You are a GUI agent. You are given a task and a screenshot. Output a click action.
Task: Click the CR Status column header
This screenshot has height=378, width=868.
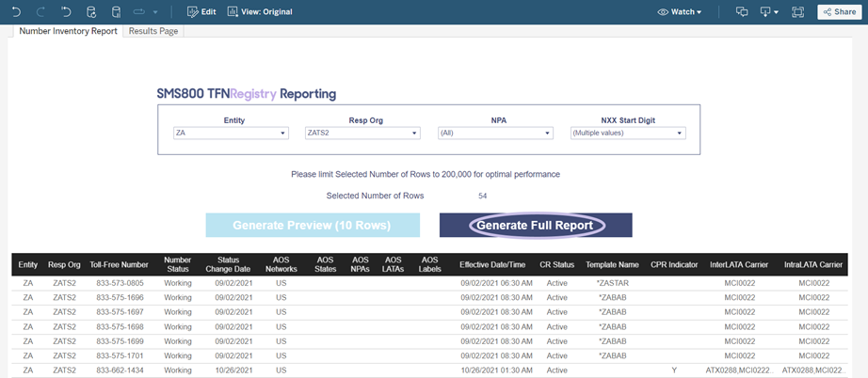click(556, 265)
